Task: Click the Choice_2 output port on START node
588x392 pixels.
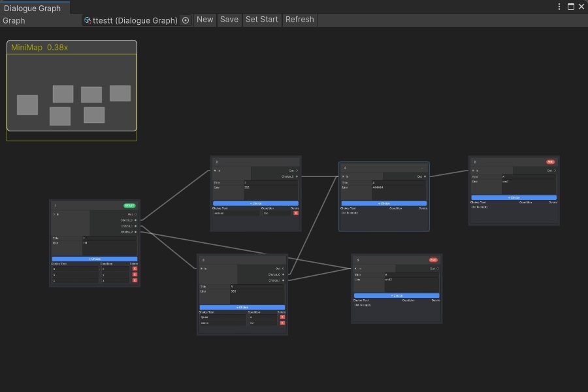Action: pos(136,232)
